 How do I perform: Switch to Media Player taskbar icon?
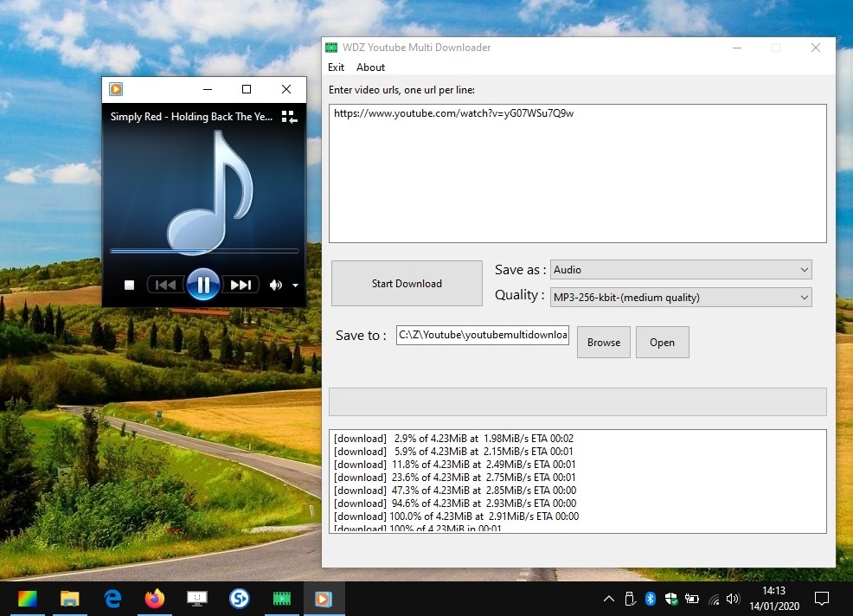pyautogui.click(x=324, y=599)
